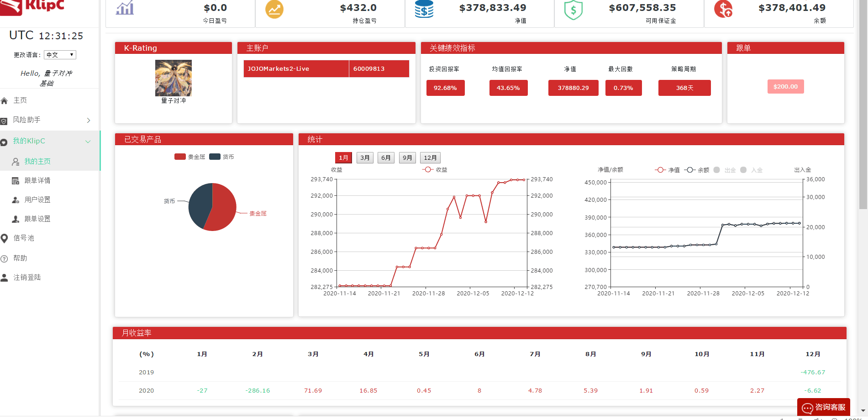Toggle the 货币 legend in 已交易产品
The height and width of the screenshot is (420, 868).
tap(221, 157)
